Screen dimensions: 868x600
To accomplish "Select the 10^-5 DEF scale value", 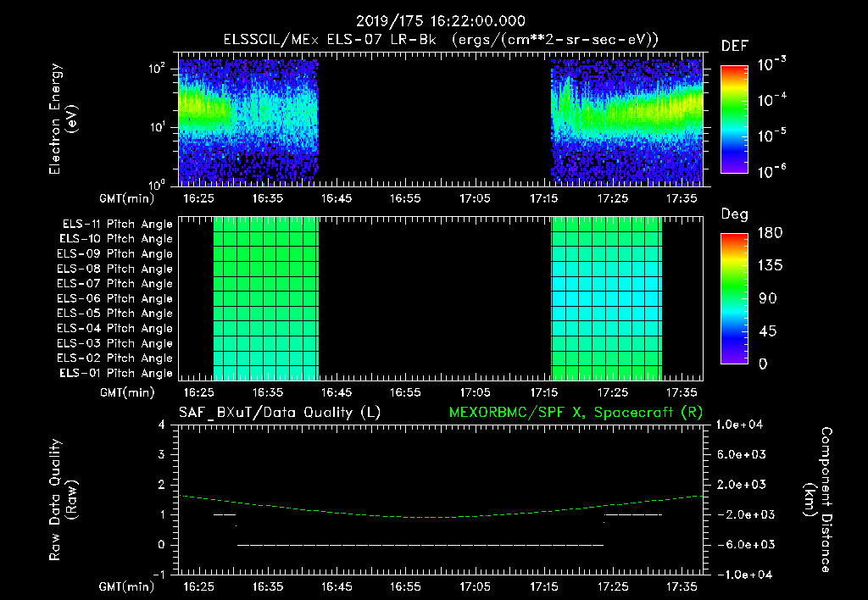I will [x=771, y=135].
